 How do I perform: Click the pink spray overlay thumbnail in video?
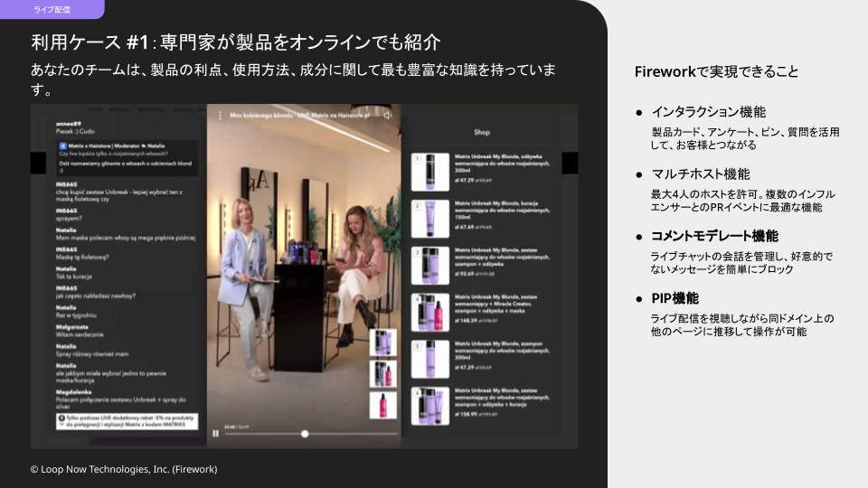(382, 406)
